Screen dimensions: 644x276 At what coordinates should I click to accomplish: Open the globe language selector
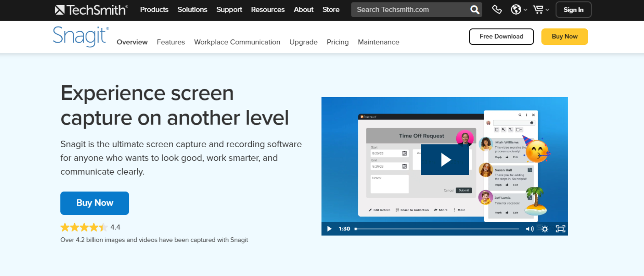tap(519, 10)
